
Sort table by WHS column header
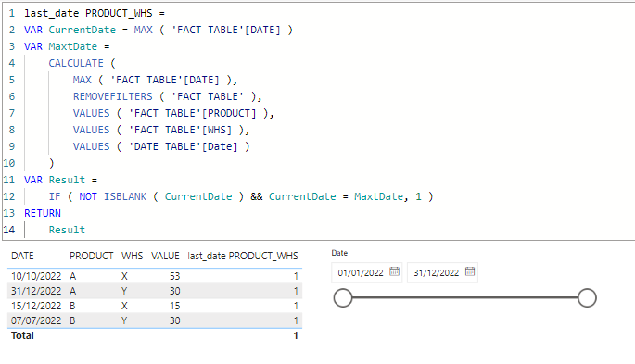coord(132,256)
